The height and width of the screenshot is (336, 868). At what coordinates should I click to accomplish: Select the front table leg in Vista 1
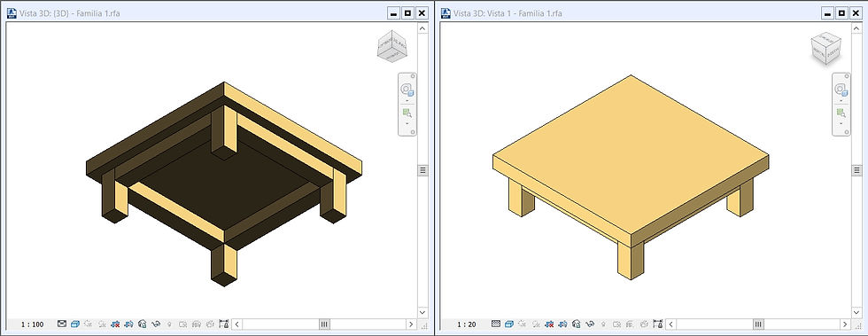[631, 260]
